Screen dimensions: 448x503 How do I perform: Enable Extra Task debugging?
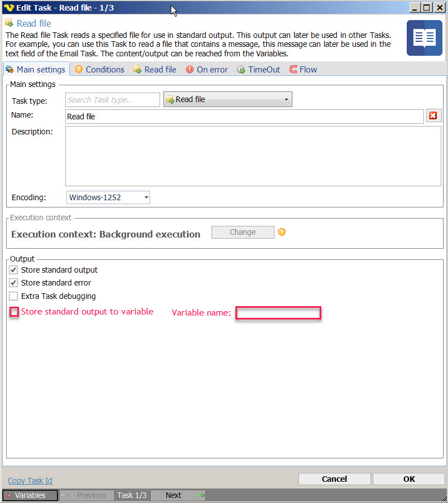point(14,296)
